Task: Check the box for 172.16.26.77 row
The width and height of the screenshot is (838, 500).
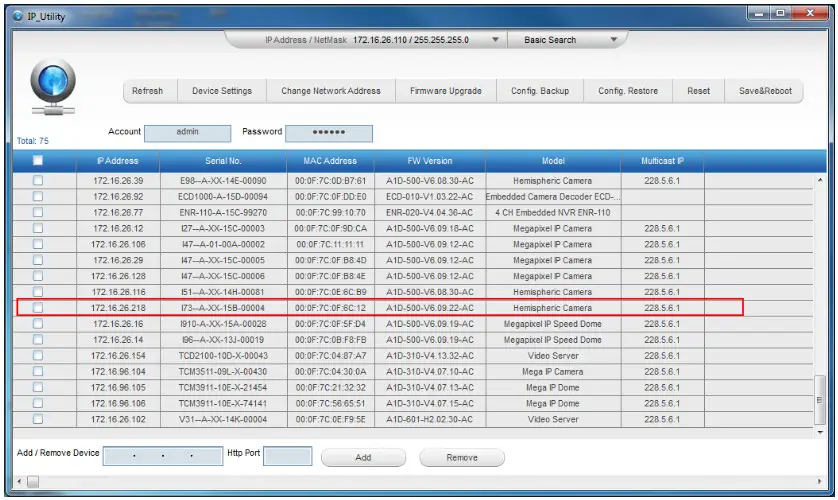Action: coord(38,212)
